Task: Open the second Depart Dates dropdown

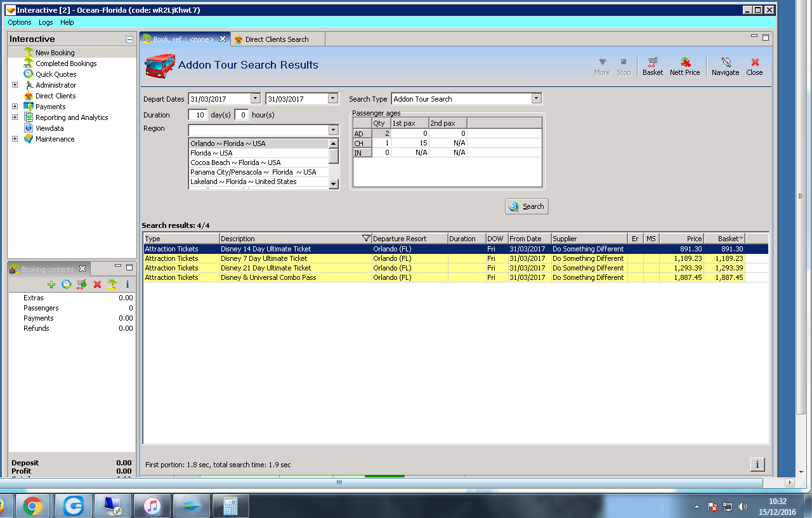Action: (x=333, y=98)
